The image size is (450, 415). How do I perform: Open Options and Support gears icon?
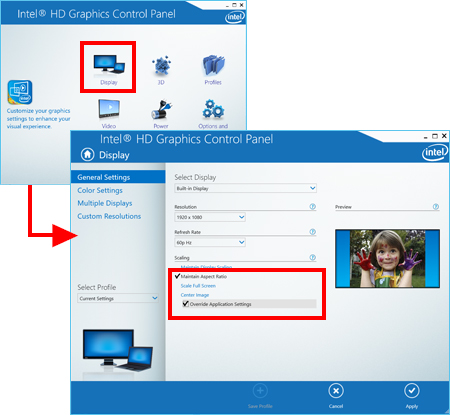(x=213, y=109)
